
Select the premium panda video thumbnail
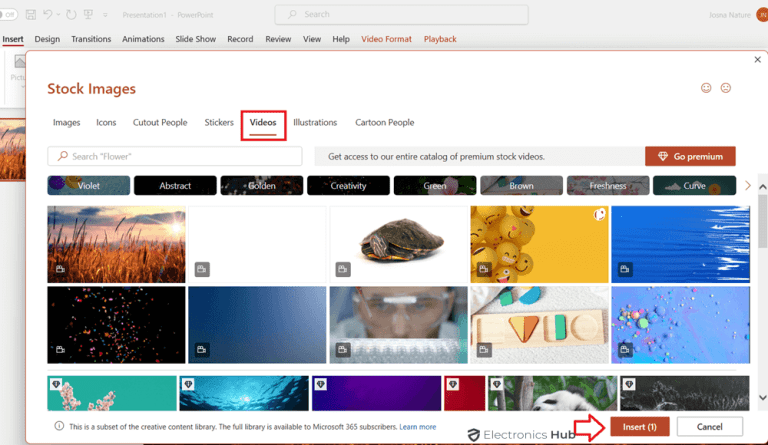(552, 393)
